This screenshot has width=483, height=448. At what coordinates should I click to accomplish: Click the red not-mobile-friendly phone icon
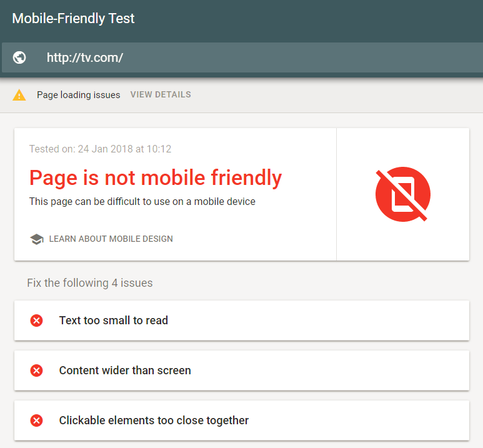coord(402,194)
